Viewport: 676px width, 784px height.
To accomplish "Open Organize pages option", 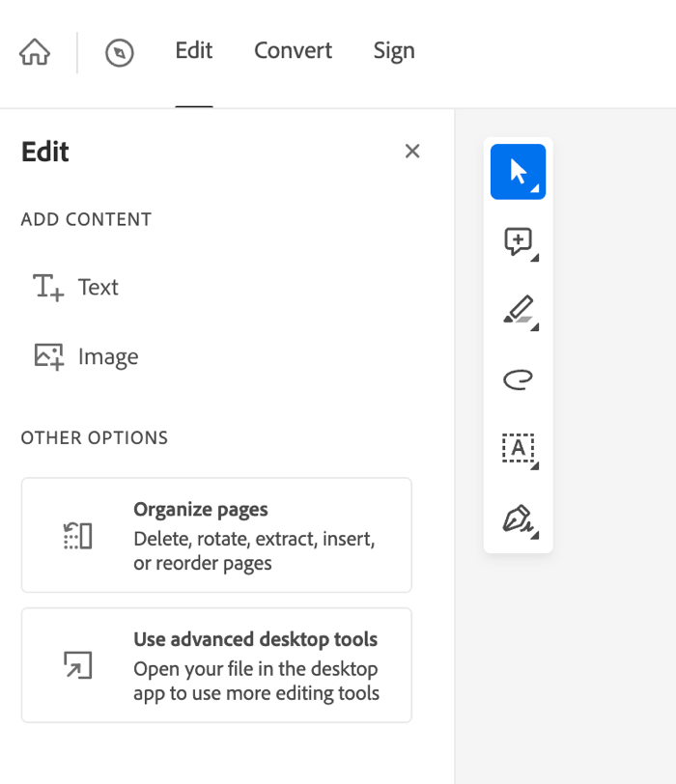I will pos(216,535).
